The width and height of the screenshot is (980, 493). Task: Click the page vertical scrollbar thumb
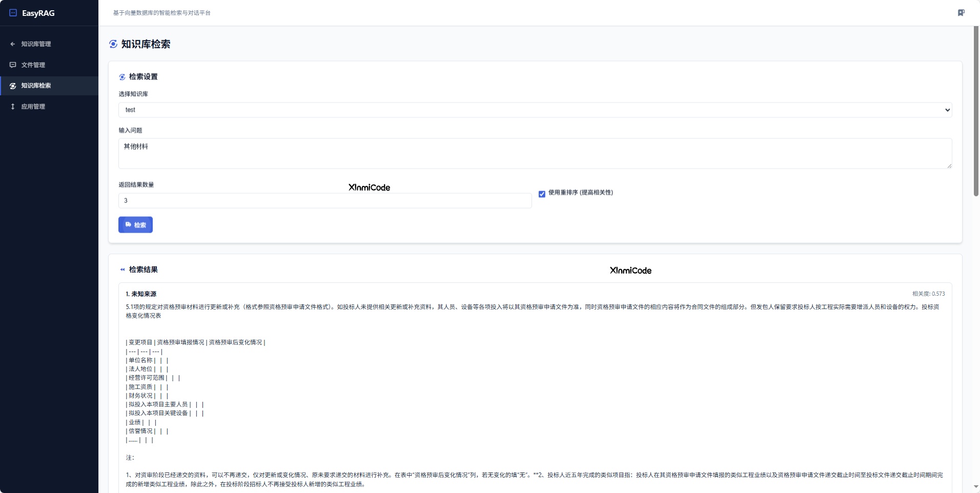(x=976, y=110)
